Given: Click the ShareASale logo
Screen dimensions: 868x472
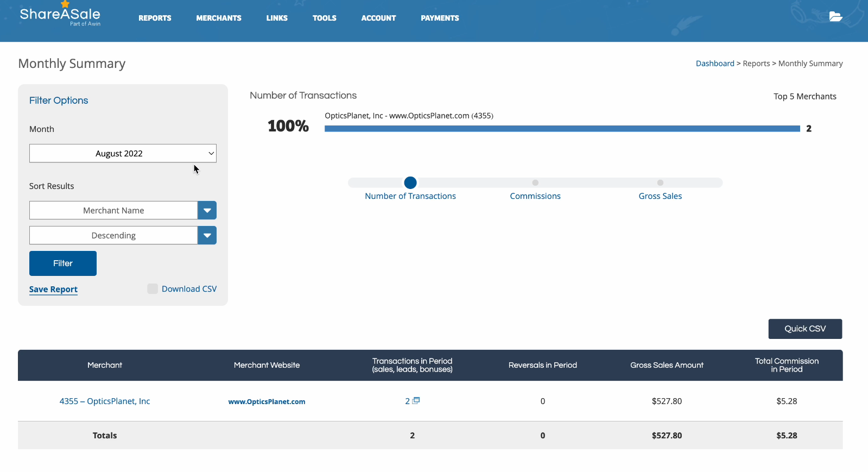Looking at the screenshot, I should coord(60,14).
